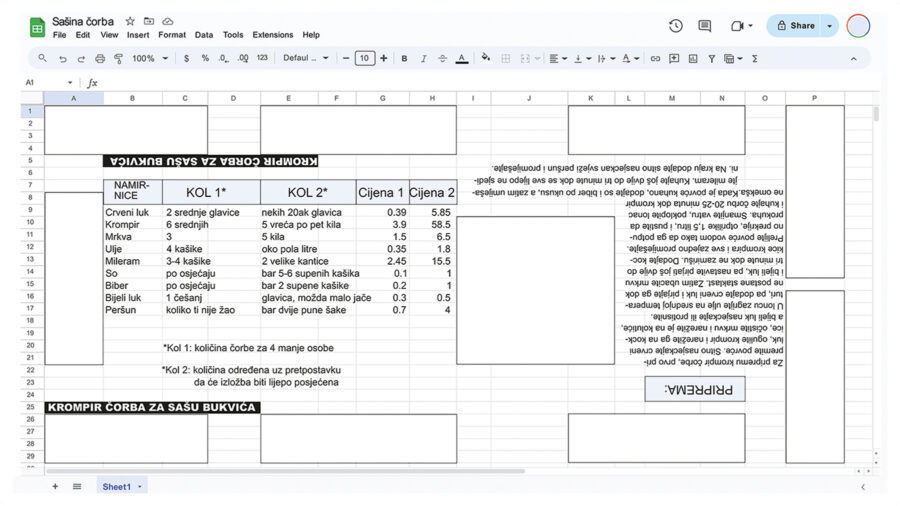Increase font size with plus button

(x=383, y=59)
